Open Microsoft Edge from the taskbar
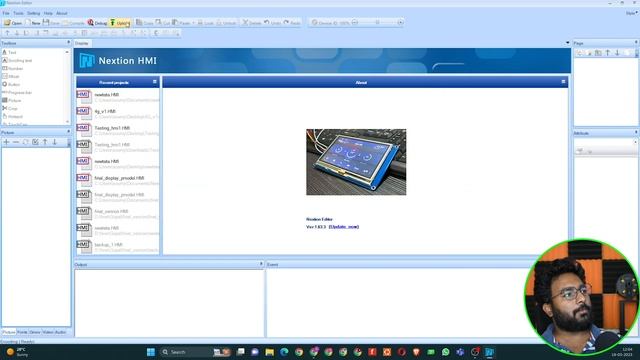 click(x=284, y=352)
